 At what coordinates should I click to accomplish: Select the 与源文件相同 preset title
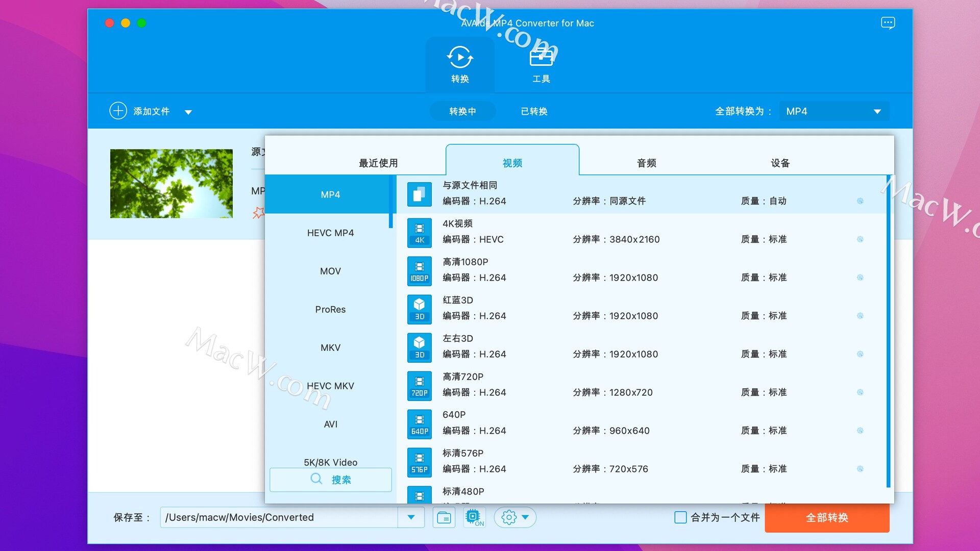(470, 185)
